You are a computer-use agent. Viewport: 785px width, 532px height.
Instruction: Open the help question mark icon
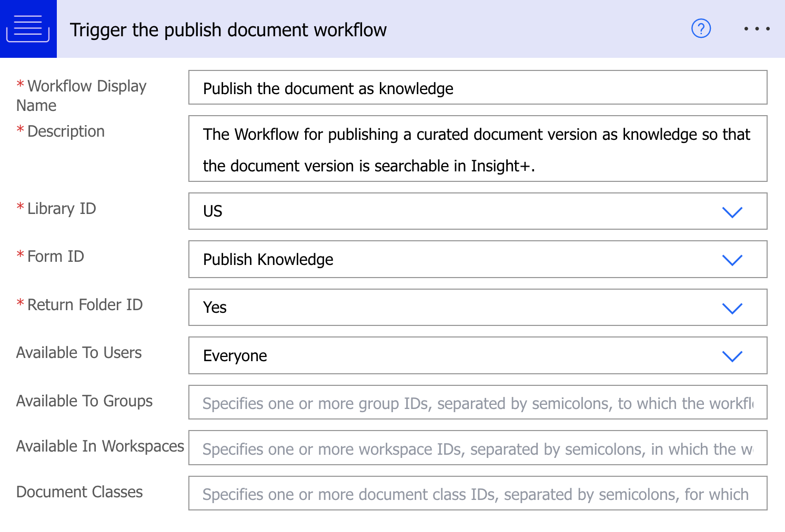(x=701, y=28)
